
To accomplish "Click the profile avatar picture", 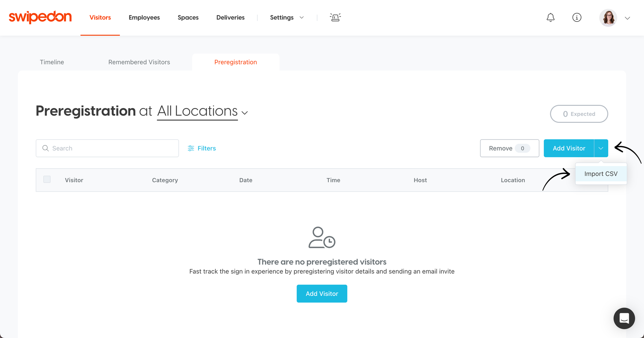I will pos(608,18).
